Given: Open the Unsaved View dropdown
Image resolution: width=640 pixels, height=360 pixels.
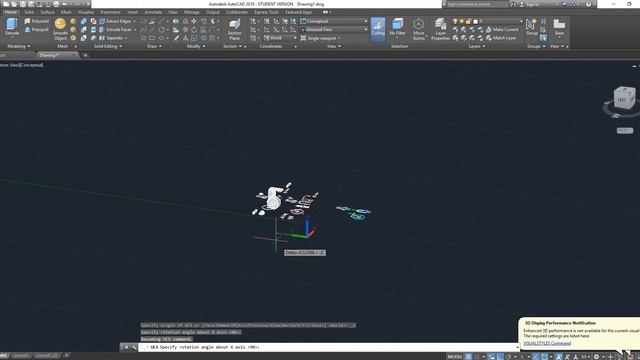Looking at the screenshot, I should [x=334, y=30].
